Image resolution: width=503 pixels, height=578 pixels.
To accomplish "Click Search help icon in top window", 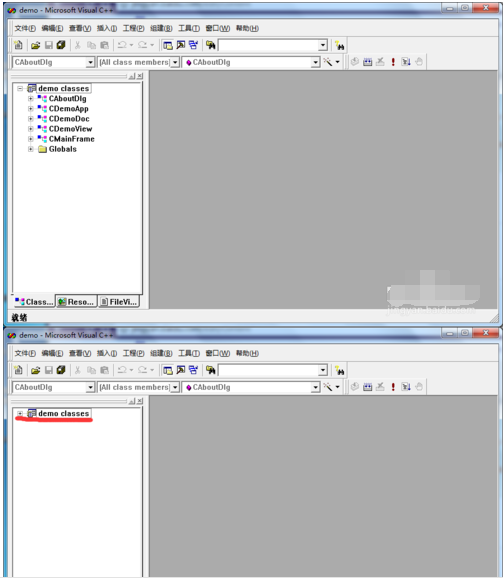I will [339, 45].
